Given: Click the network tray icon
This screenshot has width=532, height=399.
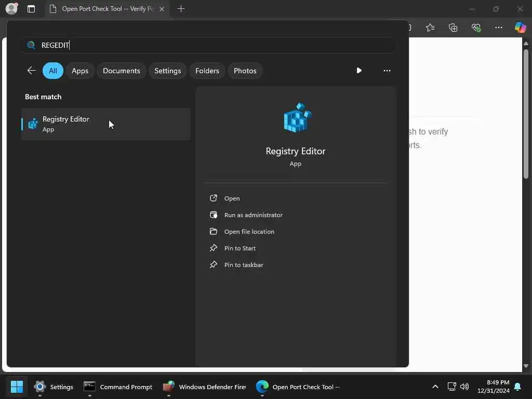Looking at the screenshot, I should 451,387.
